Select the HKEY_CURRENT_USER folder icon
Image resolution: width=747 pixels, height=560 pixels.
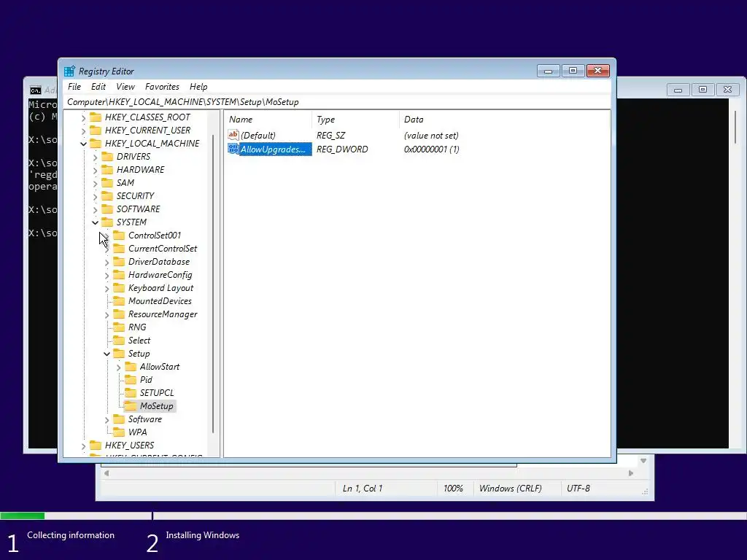[x=96, y=130]
